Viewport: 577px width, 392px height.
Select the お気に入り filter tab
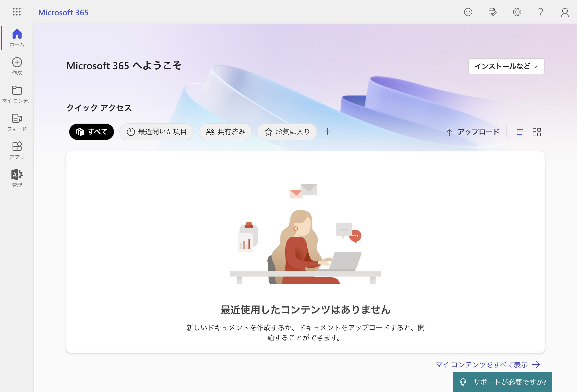coord(287,132)
